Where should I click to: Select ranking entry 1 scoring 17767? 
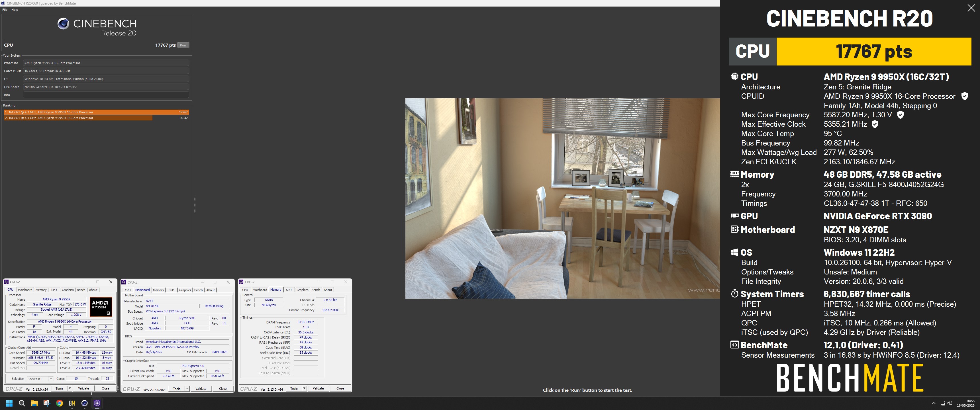[96, 112]
